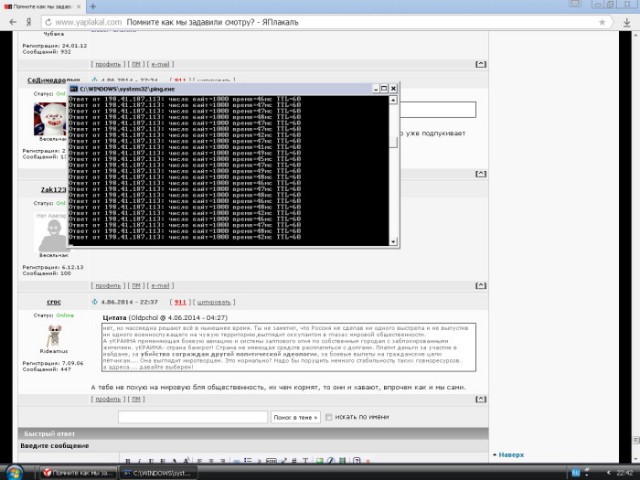Image resolution: width=640 pixels, height=480 pixels.
Task: Click the ping.exe scrollbar up arrow
Action: [x=393, y=100]
